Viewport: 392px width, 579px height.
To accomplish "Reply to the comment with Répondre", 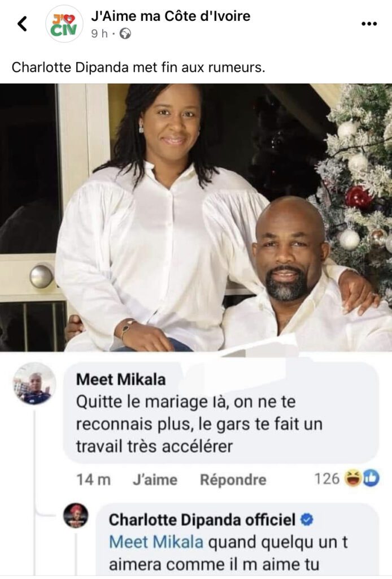I will click(x=233, y=479).
